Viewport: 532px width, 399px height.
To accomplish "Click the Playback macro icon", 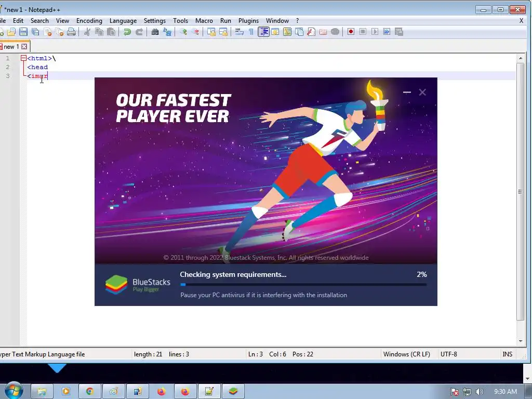I will [375, 32].
